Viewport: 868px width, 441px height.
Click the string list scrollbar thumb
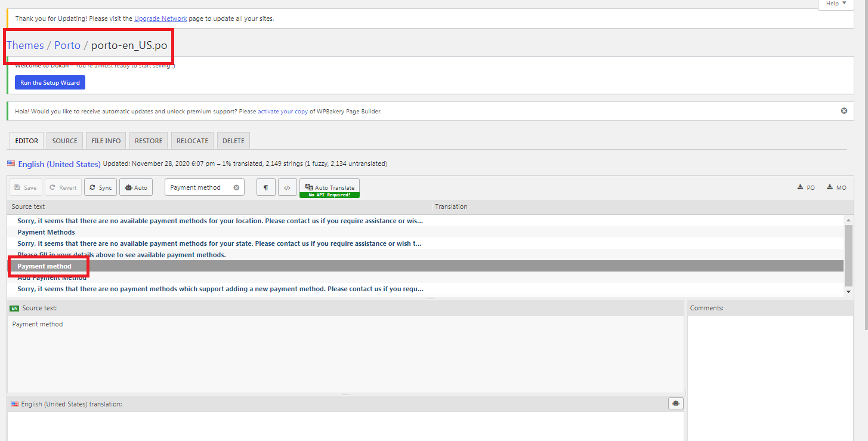(849, 255)
